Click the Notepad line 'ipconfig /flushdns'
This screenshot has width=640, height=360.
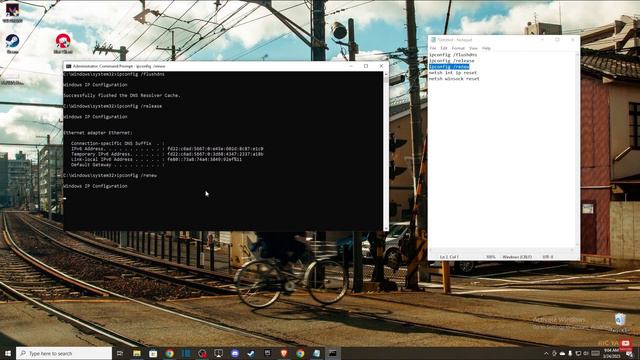click(x=453, y=55)
